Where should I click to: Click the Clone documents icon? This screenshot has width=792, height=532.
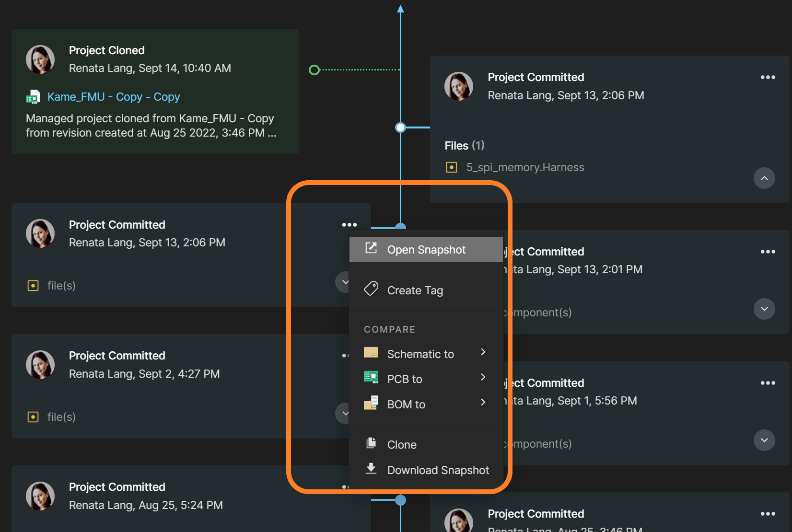pyautogui.click(x=371, y=443)
